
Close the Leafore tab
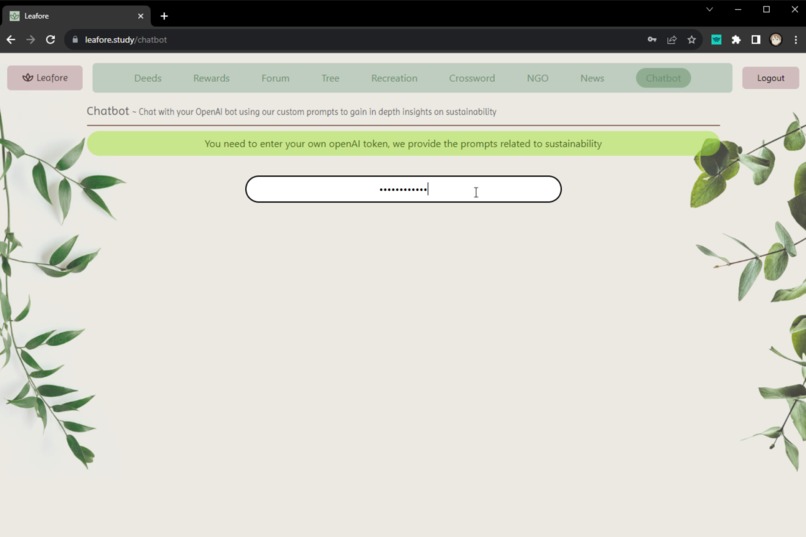140,16
